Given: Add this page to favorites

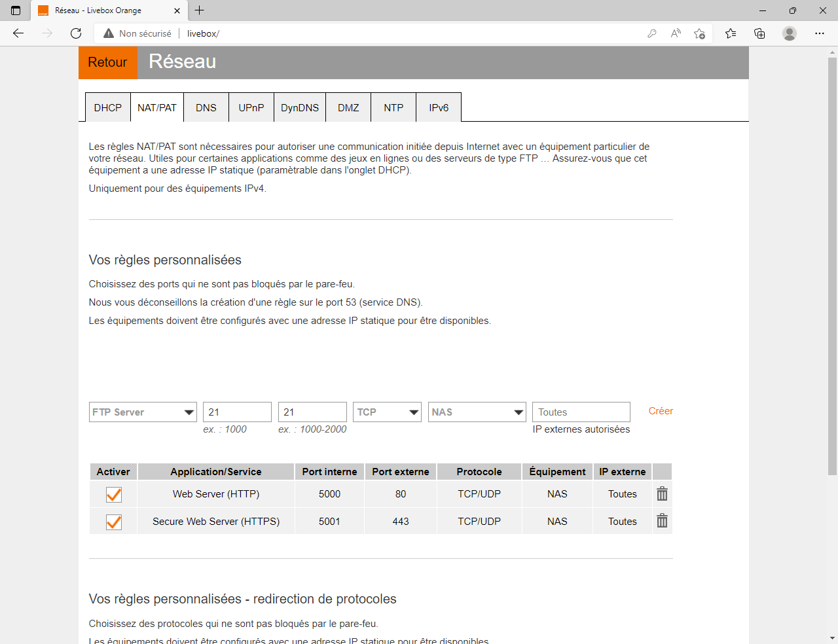Looking at the screenshot, I should 699,33.
